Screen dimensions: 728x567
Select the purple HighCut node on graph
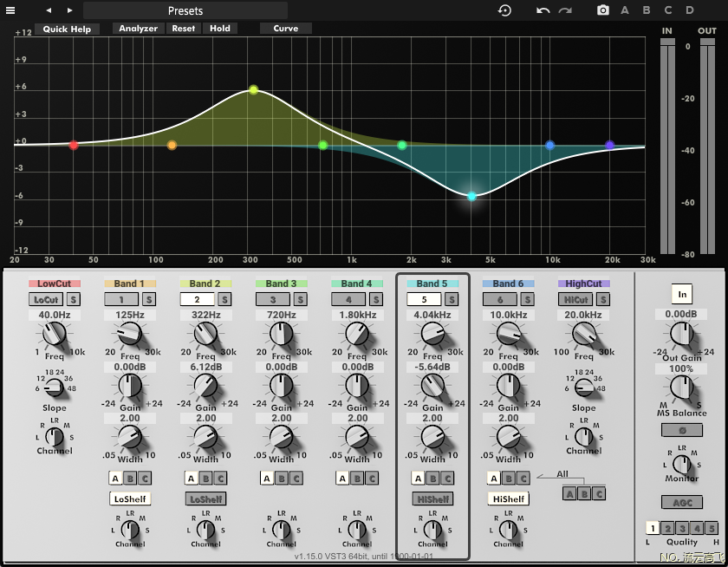tap(609, 146)
